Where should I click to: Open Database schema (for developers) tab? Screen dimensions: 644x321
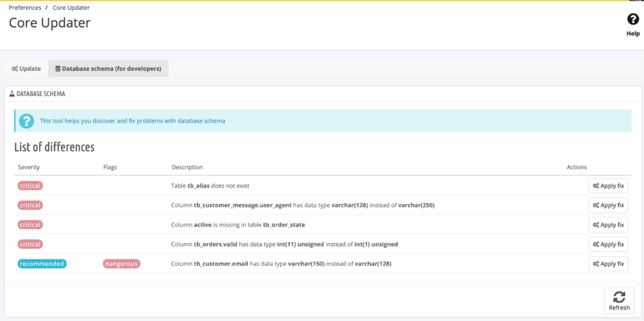[108, 69]
